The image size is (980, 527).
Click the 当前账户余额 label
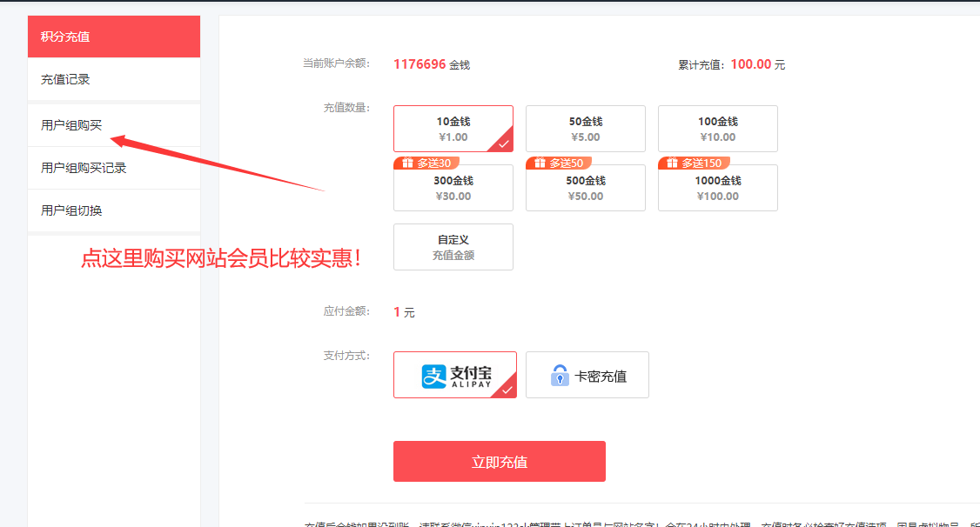336,63
